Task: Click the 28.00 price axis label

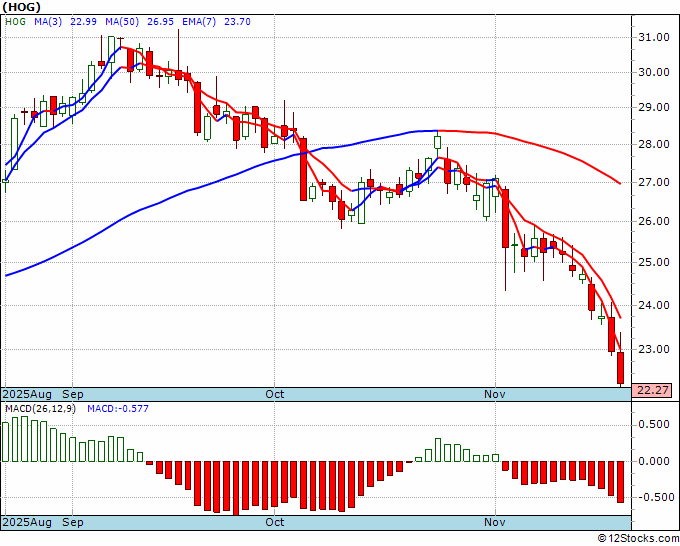Action: tap(654, 144)
